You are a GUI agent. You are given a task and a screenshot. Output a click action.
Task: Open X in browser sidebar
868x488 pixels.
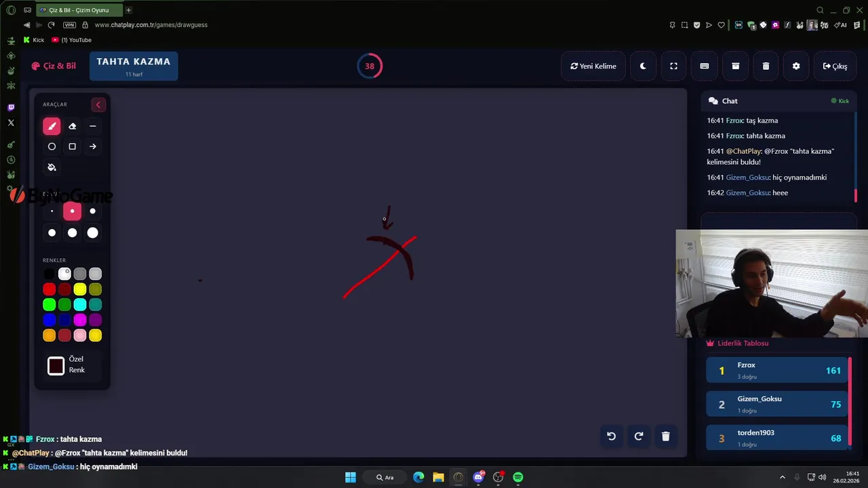[11, 123]
